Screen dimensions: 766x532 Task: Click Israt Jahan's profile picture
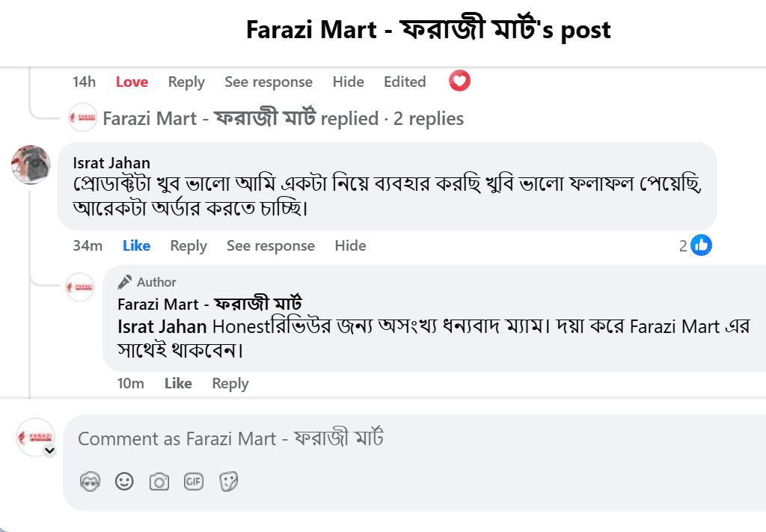tap(31, 165)
